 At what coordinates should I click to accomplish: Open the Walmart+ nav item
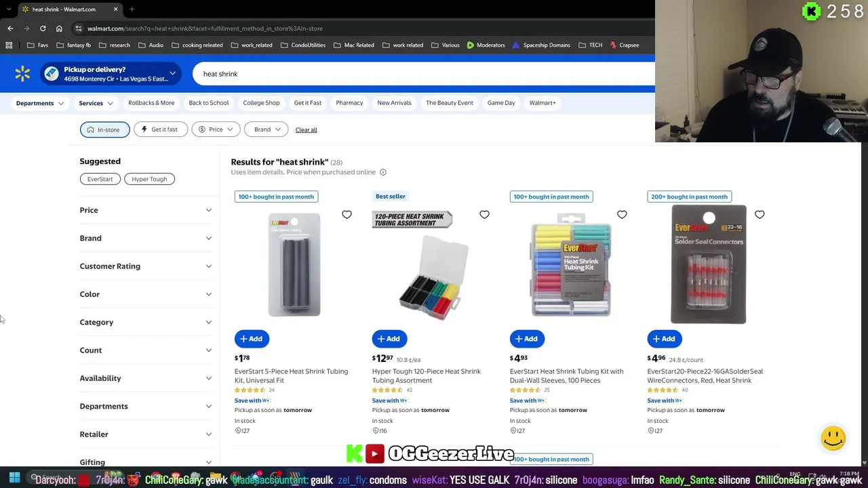point(542,103)
